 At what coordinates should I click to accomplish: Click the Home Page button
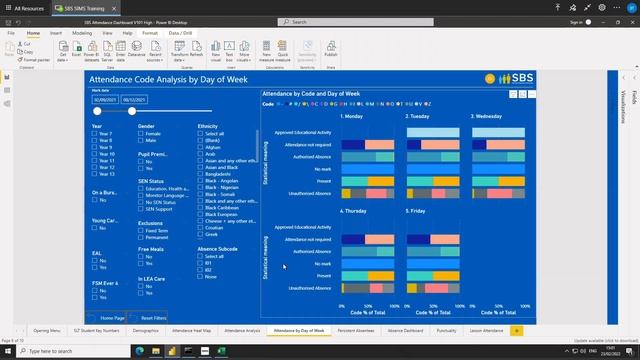[107, 318]
